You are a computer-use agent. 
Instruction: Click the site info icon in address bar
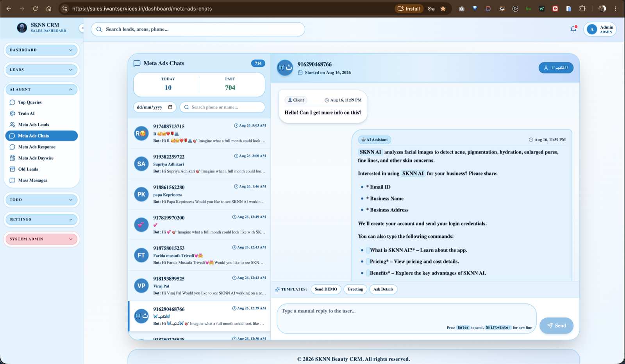(x=65, y=9)
